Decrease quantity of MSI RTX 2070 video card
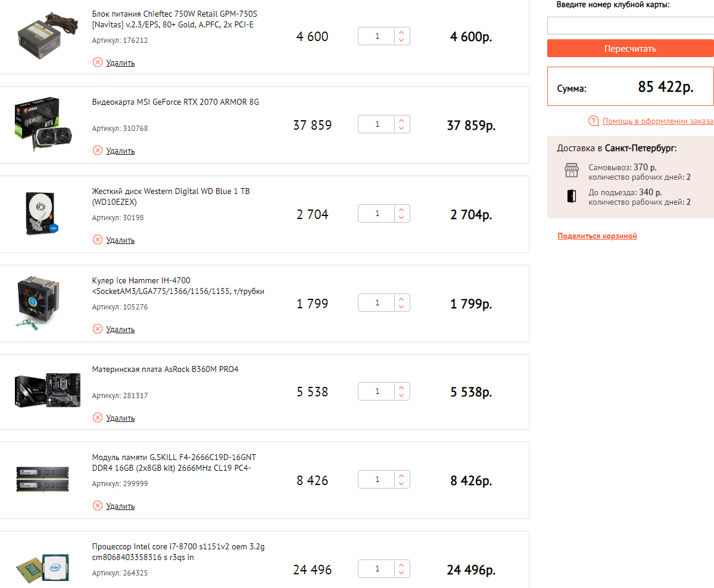The height and width of the screenshot is (588, 714). coord(401,129)
